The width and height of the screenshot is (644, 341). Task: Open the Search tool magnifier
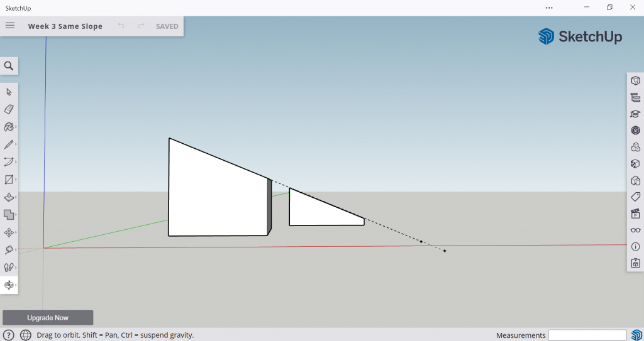click(x=9, y=66)
